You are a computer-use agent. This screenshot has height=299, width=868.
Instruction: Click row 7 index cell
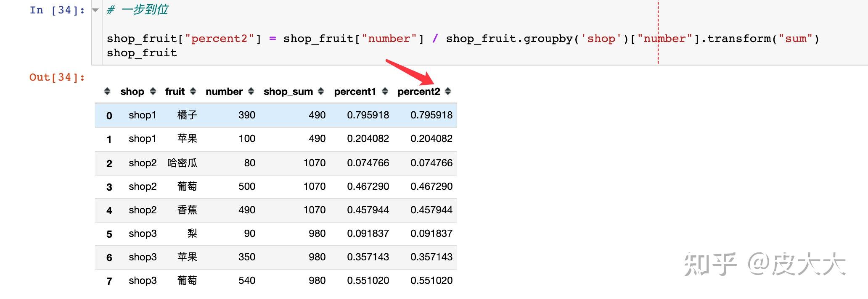click(x=109, y=281)
